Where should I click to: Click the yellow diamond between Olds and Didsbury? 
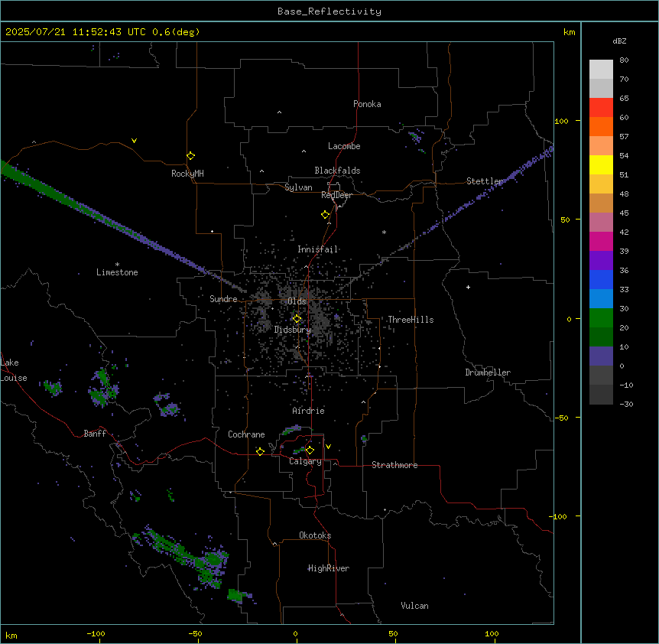coord(297,319)
